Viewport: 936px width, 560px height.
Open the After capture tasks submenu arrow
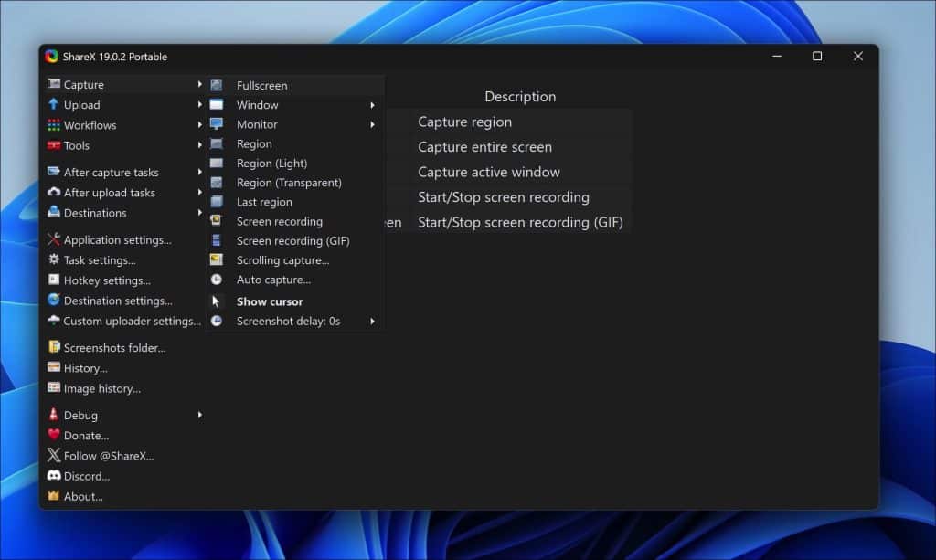[x=199, y=173]
